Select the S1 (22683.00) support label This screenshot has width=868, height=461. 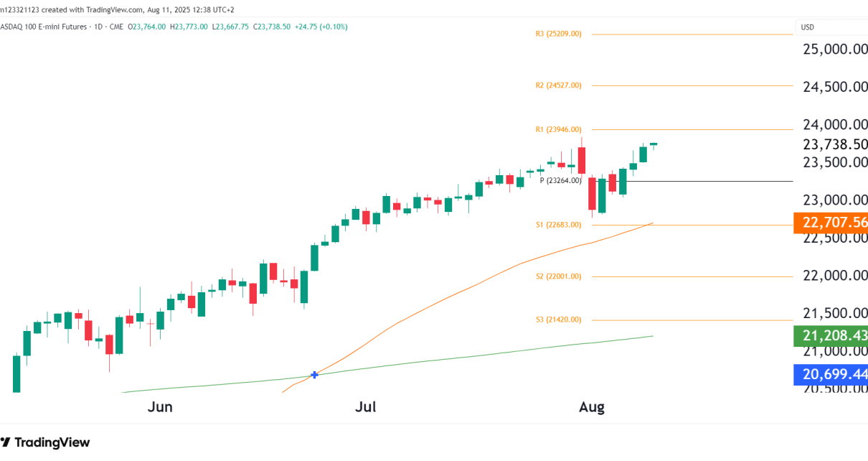pos(558,225)
